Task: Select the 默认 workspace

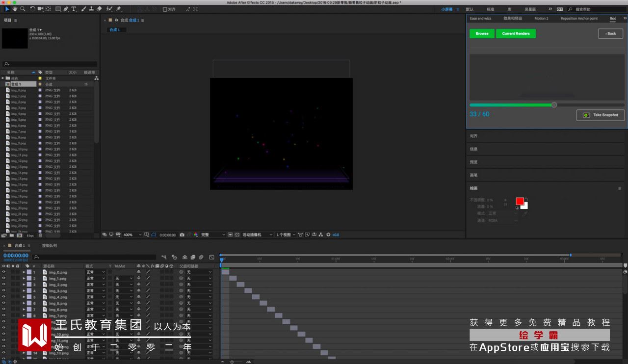Action: click(x=470, y=9)
